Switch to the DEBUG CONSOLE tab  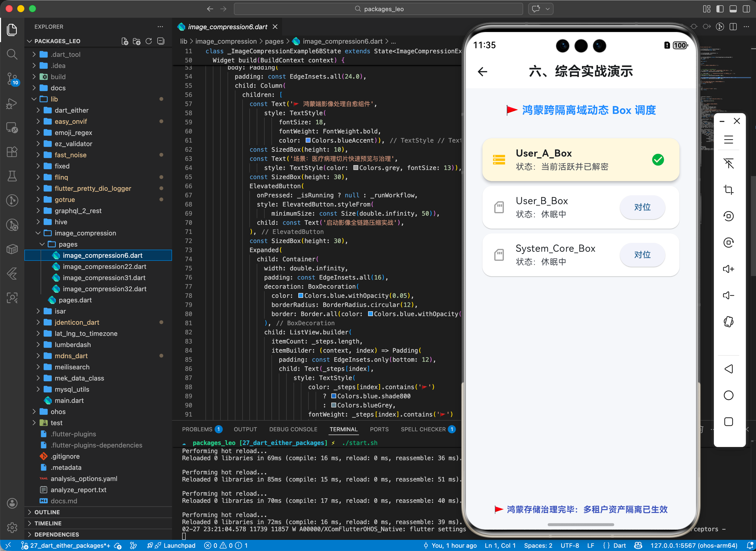click(293, 429)
